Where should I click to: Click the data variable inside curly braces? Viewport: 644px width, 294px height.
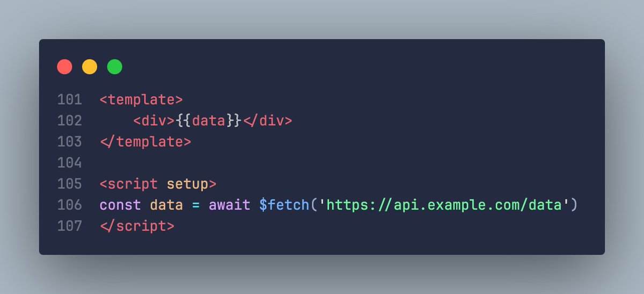point(209,120)
